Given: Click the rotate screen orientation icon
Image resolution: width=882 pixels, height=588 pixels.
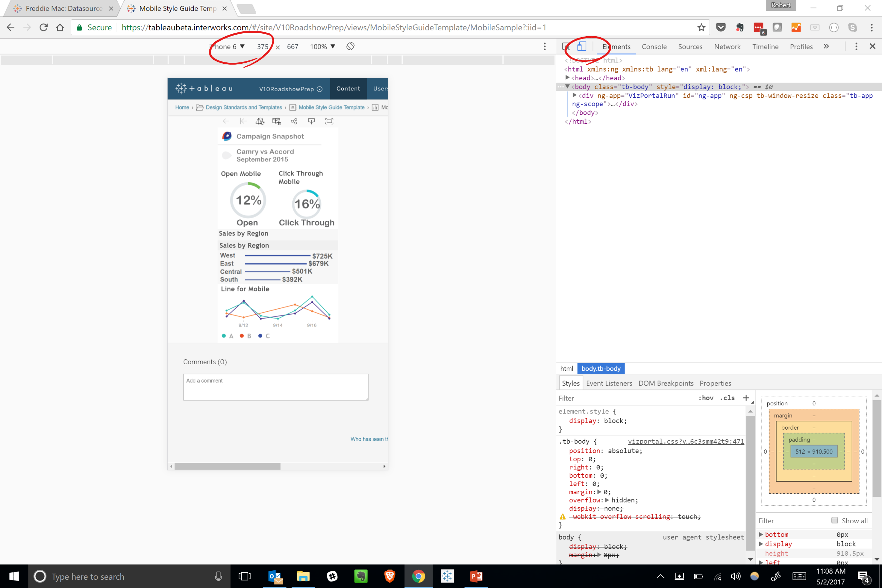Looking at the screenshot, I should (x=350, y=46).
